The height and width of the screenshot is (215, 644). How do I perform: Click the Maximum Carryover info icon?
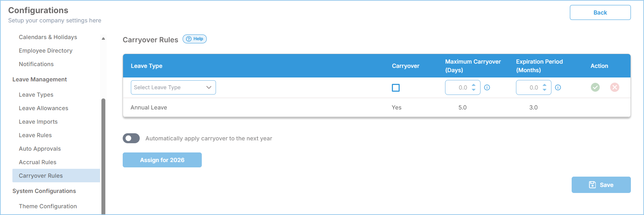pyautogui.click(x=487, y=87)
